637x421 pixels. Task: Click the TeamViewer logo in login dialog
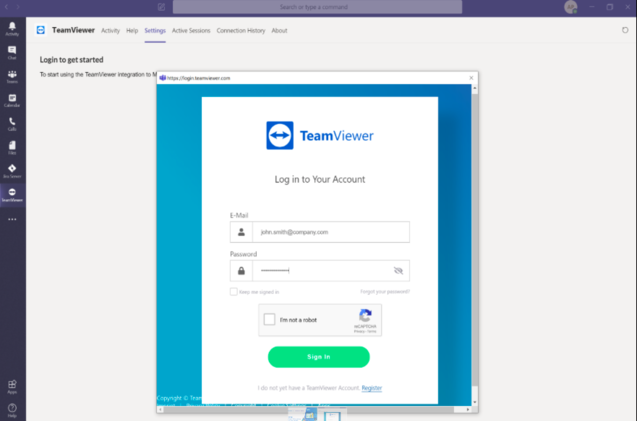click(x=320, y=135)
